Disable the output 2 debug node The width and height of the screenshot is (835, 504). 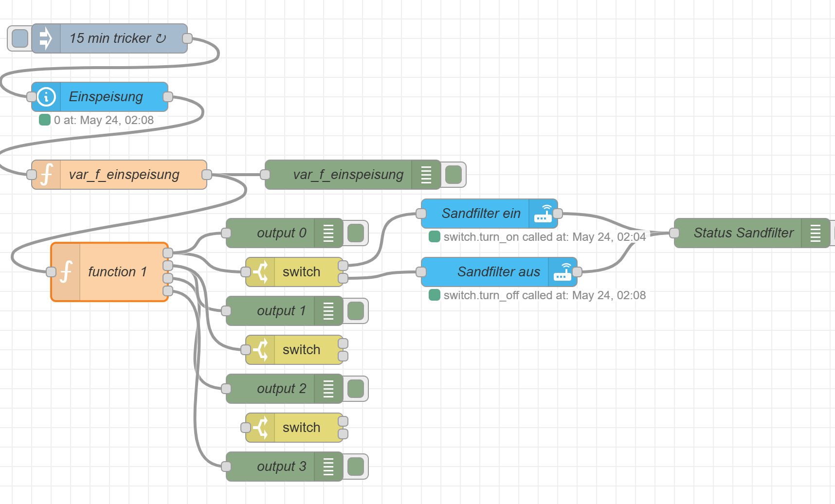click(356, 389)
